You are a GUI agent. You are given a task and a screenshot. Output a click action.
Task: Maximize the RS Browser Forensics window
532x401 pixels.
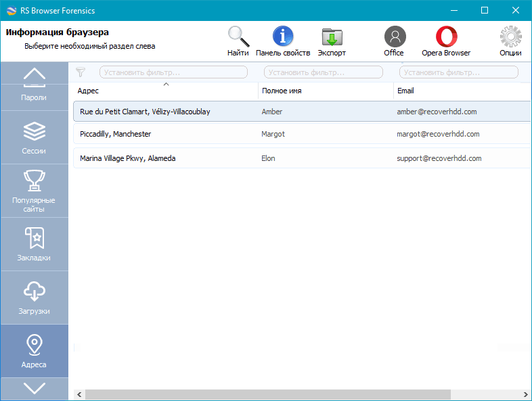point(485,11)
